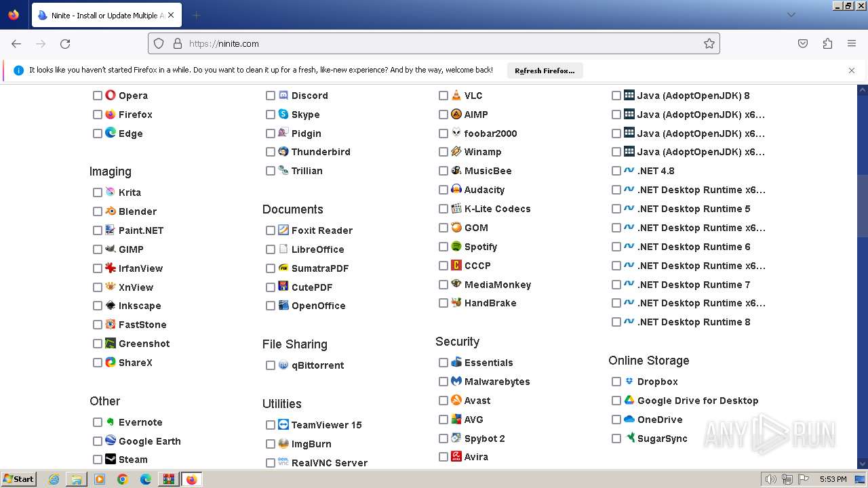Click the Imaging section heading
This screenshot has width=868, height=488.
pyautogui.click(x=111, y=171)
